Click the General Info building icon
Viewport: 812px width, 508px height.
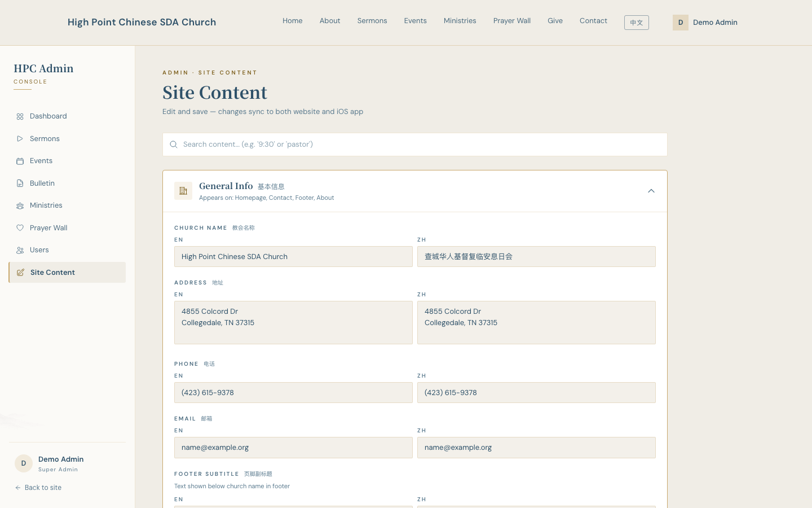[183, 191]
